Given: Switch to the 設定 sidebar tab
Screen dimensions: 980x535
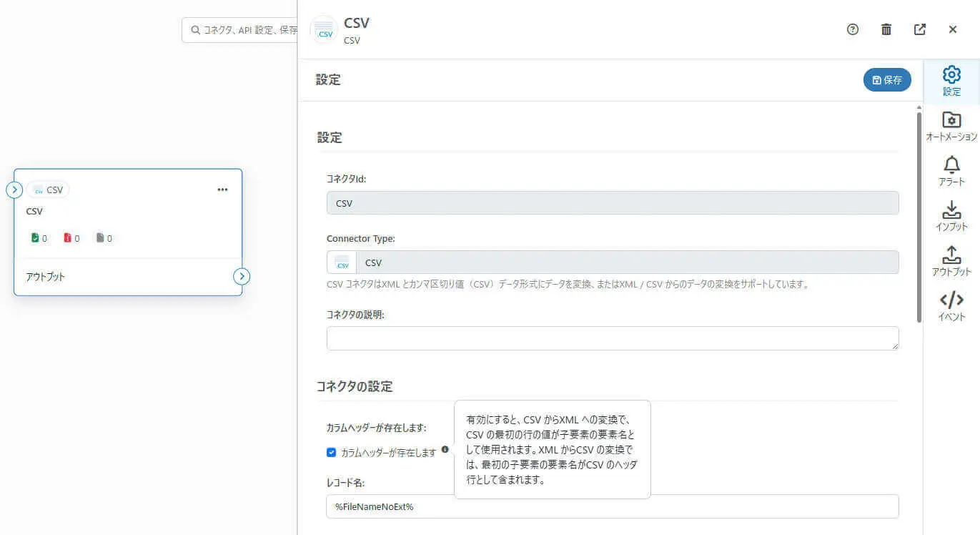Looking at the screenshot, I should tap(951, 82).
